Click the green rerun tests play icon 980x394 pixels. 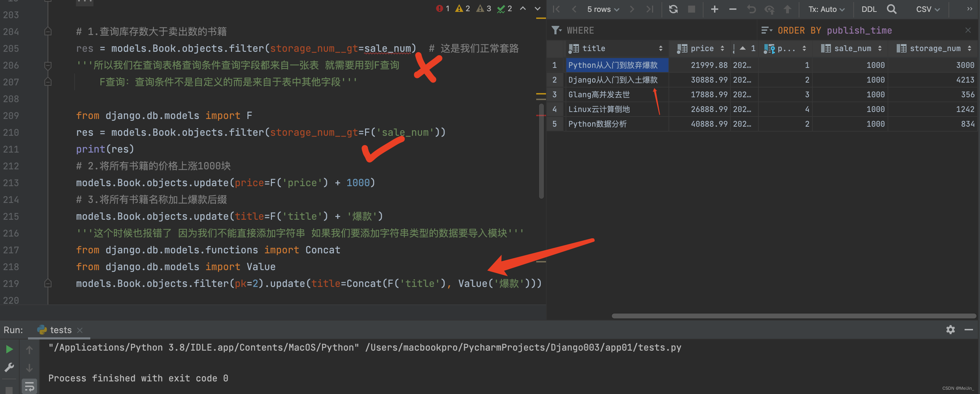9,349
